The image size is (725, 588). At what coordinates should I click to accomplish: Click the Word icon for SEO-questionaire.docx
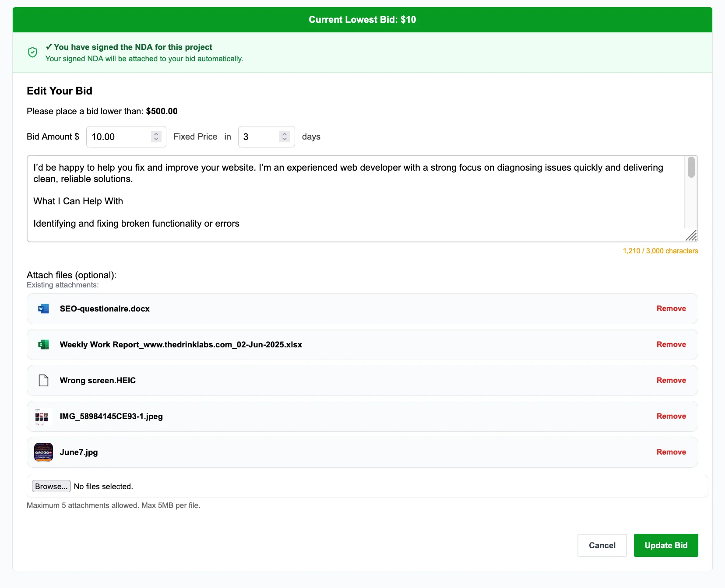point(43,309)
